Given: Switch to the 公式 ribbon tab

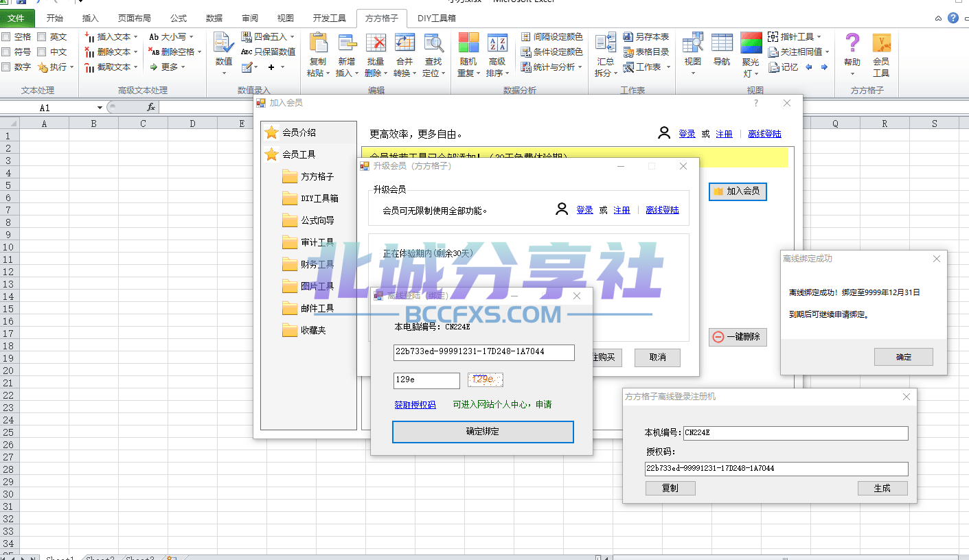Looking at the screenshot, I should point(179,19).
